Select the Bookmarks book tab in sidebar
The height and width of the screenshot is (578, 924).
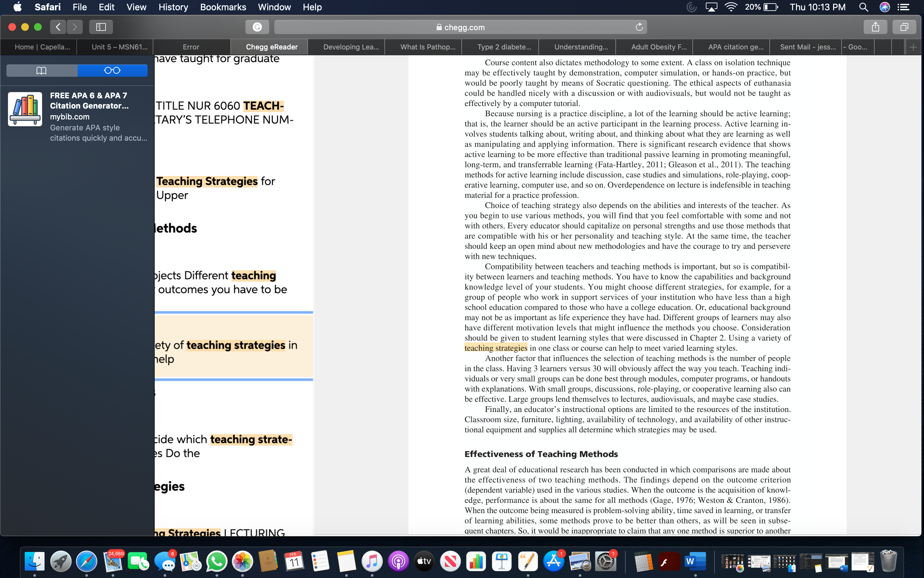pos(42,70)
